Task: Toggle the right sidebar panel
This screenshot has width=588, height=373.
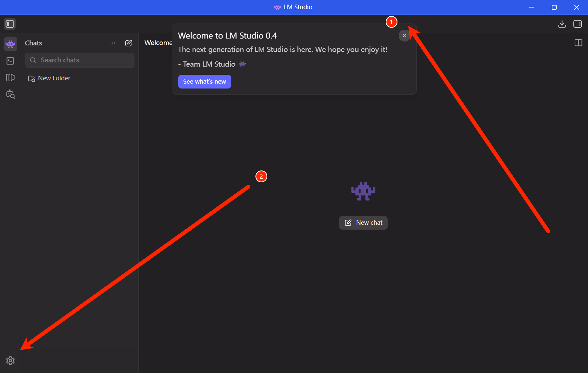Action: (578, 24)
